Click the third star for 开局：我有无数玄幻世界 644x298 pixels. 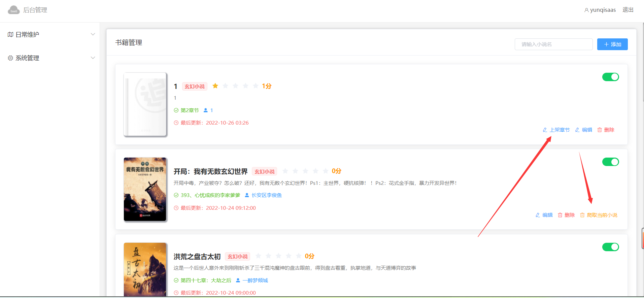(305, 171)
